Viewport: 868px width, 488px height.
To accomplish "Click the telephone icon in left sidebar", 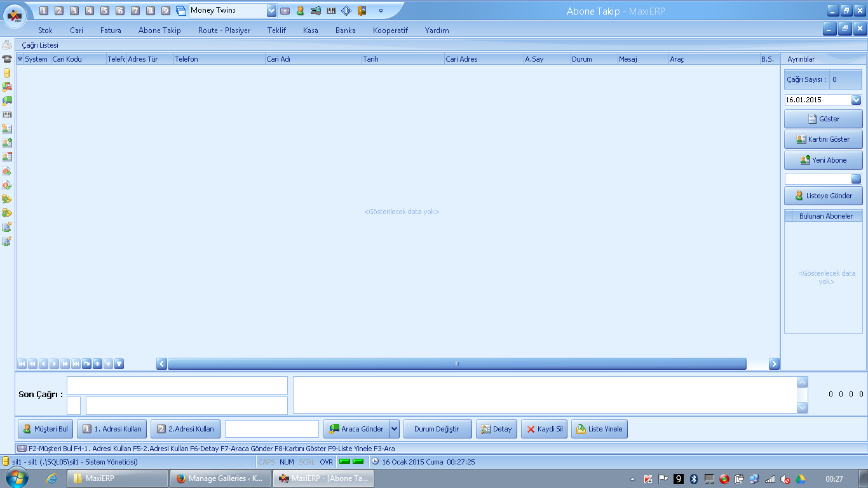I will tap(7, 58).
